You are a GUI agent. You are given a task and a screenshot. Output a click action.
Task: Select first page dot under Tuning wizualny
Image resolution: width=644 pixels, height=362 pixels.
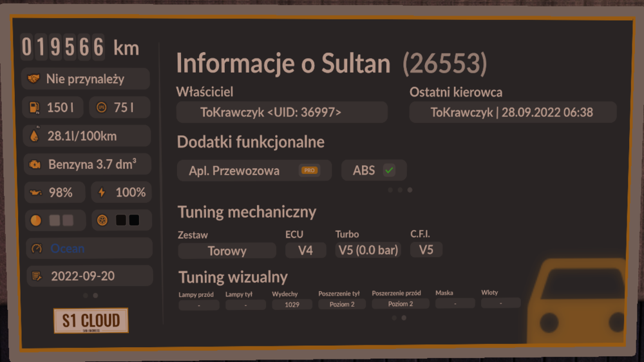click(x=394, y=318)
